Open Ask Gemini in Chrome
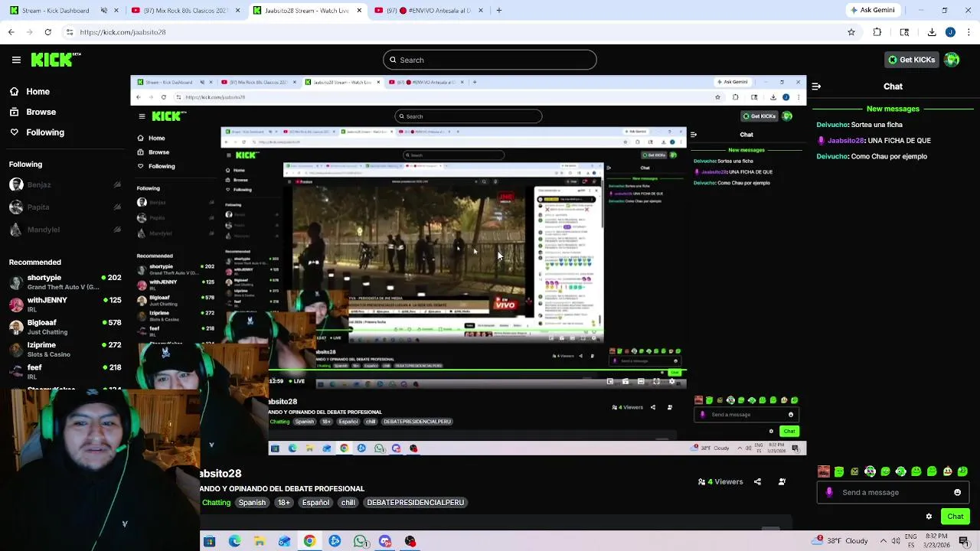Viewport: 980px width, 551px height. point(872,10)
